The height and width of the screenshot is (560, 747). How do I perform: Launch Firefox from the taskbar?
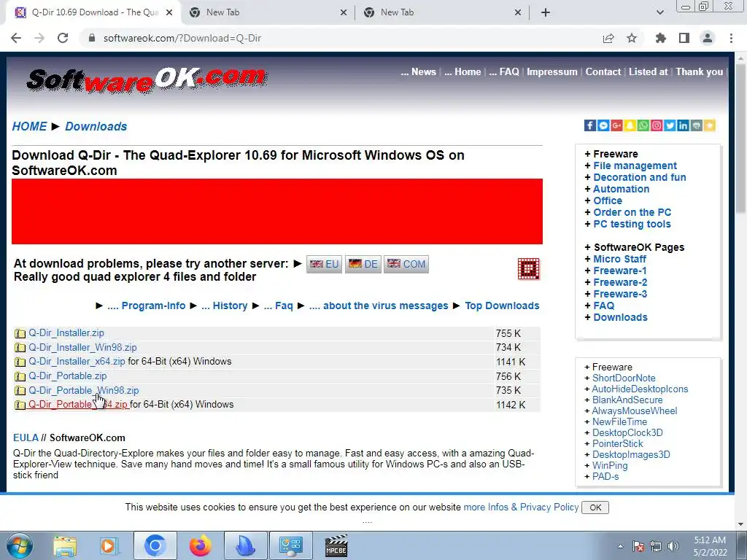pyautogui.click(x=200, y=545)
